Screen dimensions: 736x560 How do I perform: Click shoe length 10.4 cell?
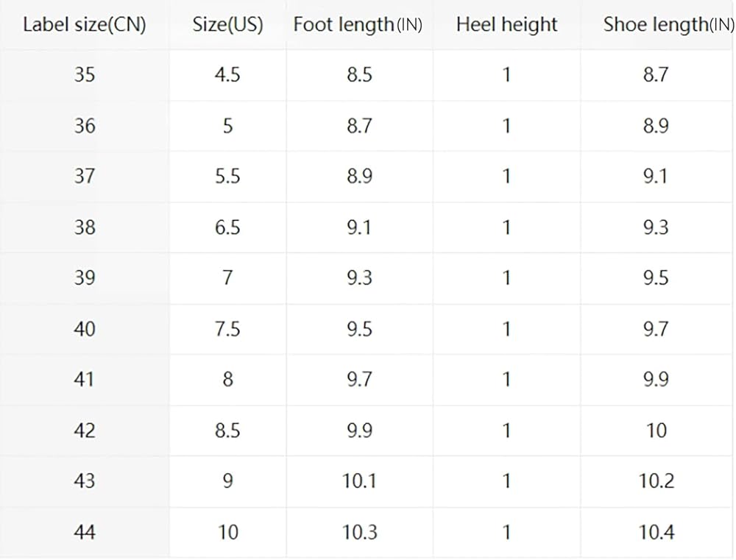(656, 531)
